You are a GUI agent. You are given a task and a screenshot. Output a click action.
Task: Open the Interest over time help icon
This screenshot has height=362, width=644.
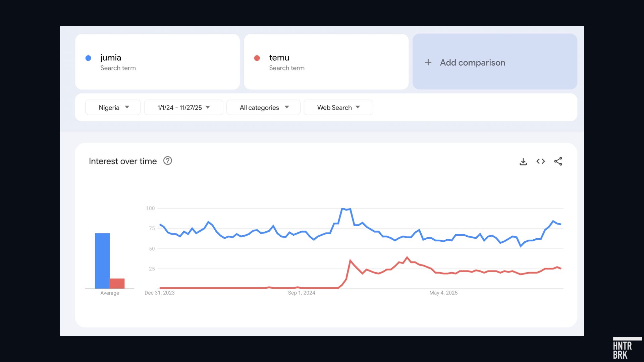pyautogui.click(x=167, y=161)
